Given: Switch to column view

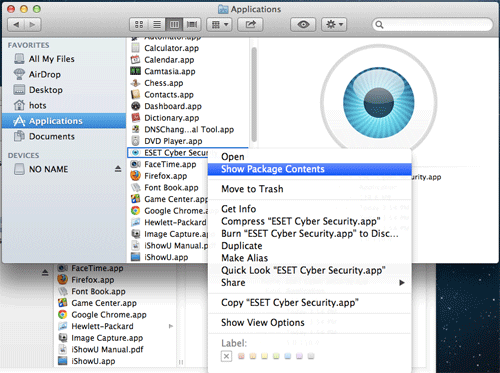Looking at the screenshot, I should 174,24.
